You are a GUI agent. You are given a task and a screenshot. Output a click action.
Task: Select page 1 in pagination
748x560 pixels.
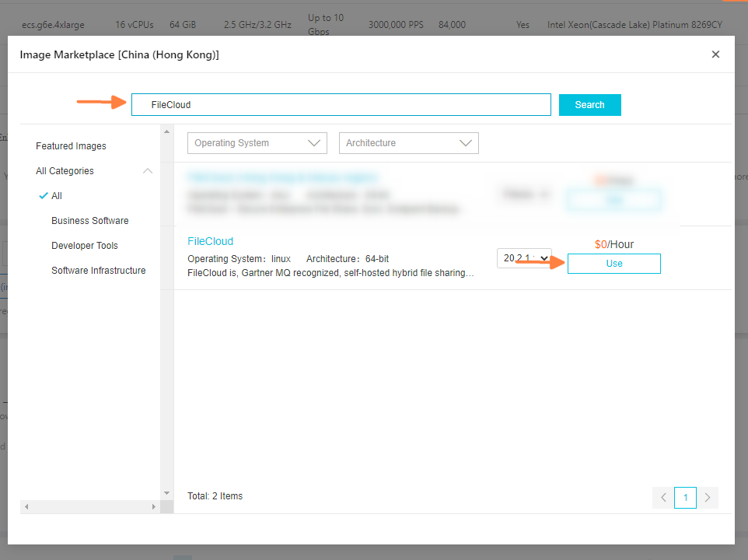685,498
